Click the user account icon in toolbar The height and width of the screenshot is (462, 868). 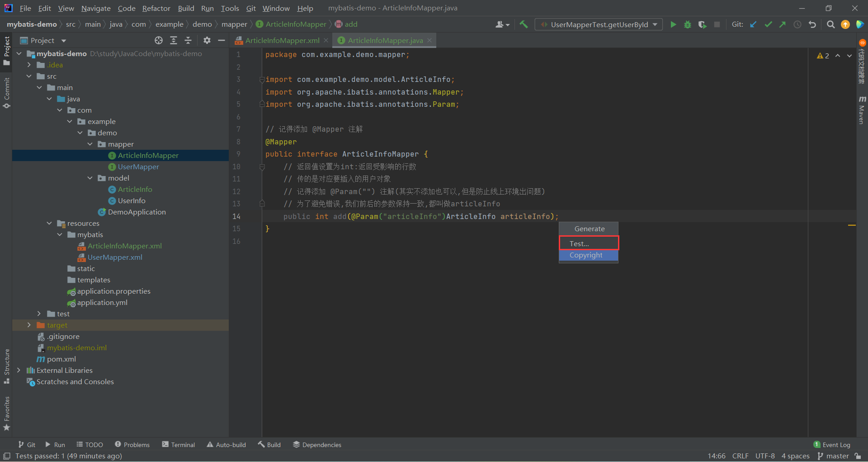[502, 24]
